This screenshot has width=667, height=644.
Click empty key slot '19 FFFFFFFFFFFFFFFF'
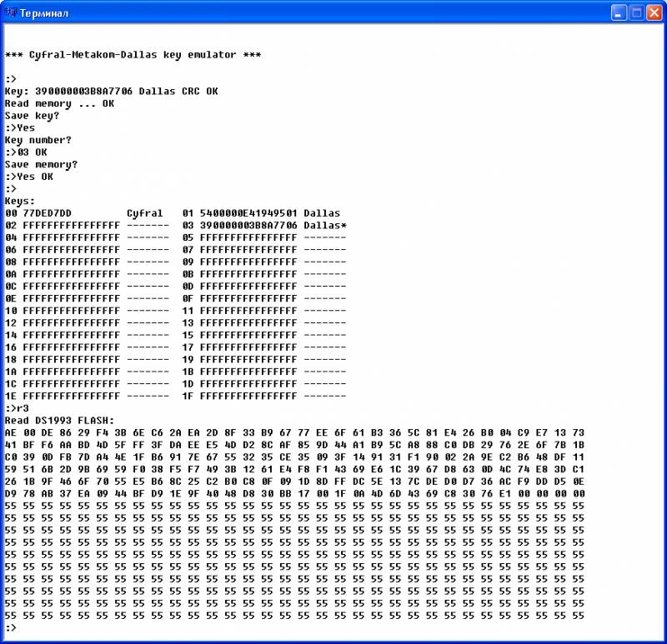239,360
